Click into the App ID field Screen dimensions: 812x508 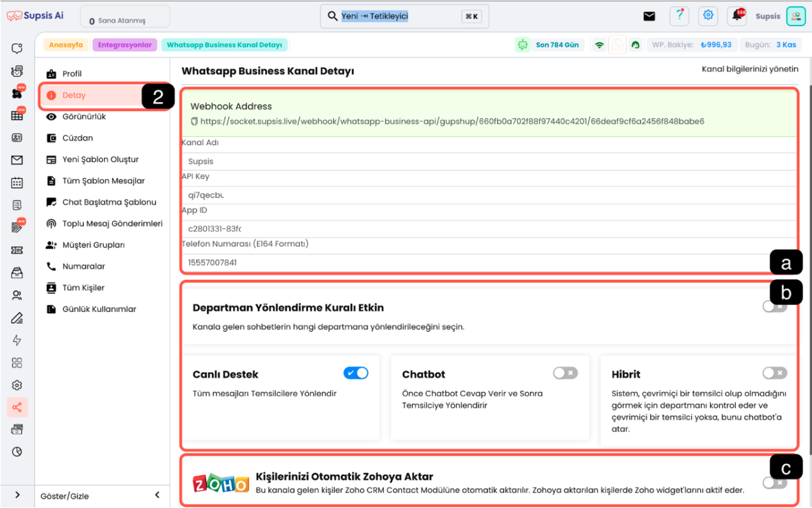point(489,229)
